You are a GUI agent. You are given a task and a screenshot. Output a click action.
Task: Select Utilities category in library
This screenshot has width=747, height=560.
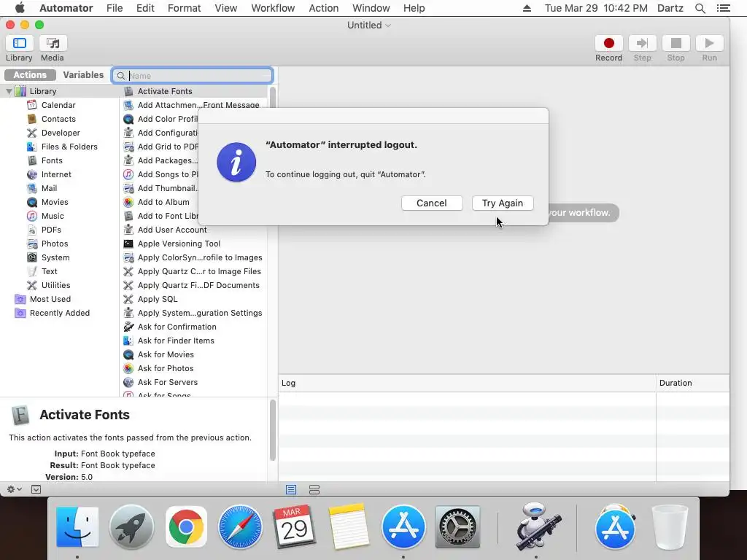pos(55,285)
